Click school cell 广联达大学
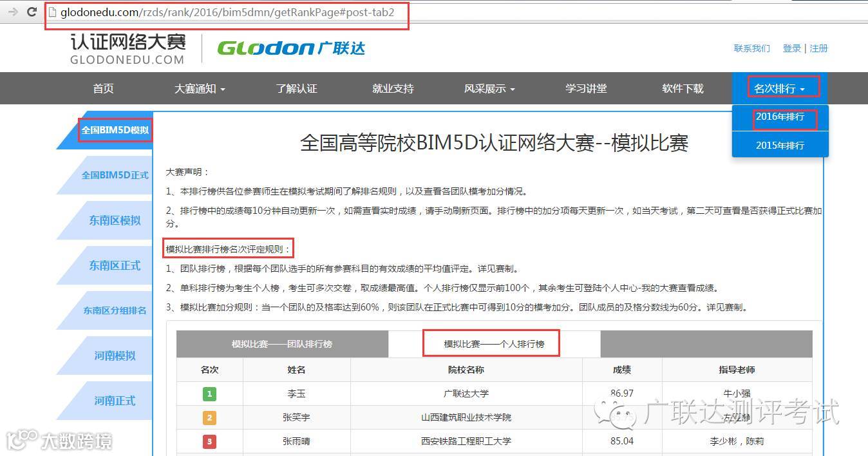The image size is (868, 456). (x=466, y=394)
